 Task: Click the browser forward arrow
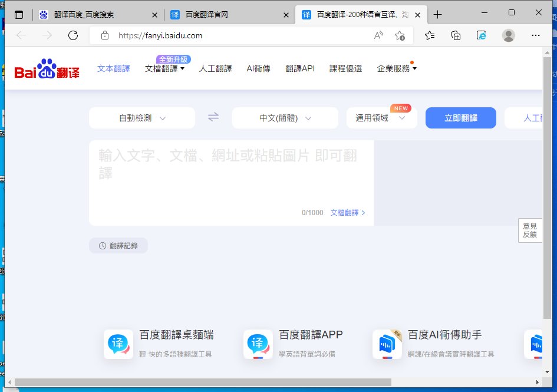tap(47, 35)
